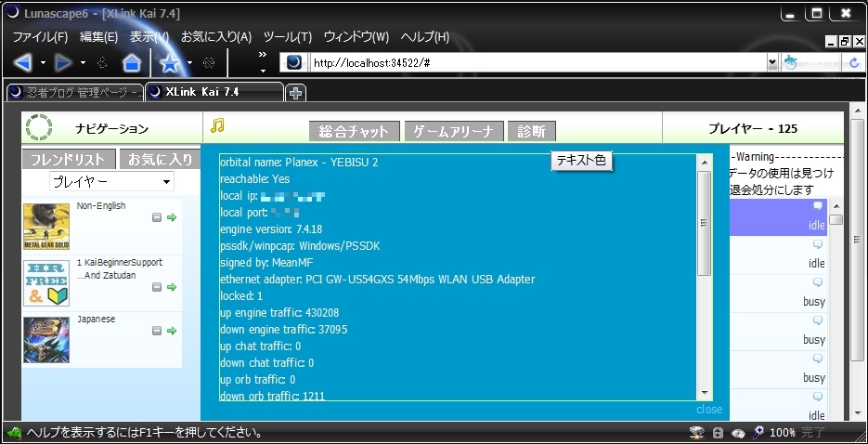Open the ツール(T) menu
Viewport: 868px width, 444px height.
287,37
